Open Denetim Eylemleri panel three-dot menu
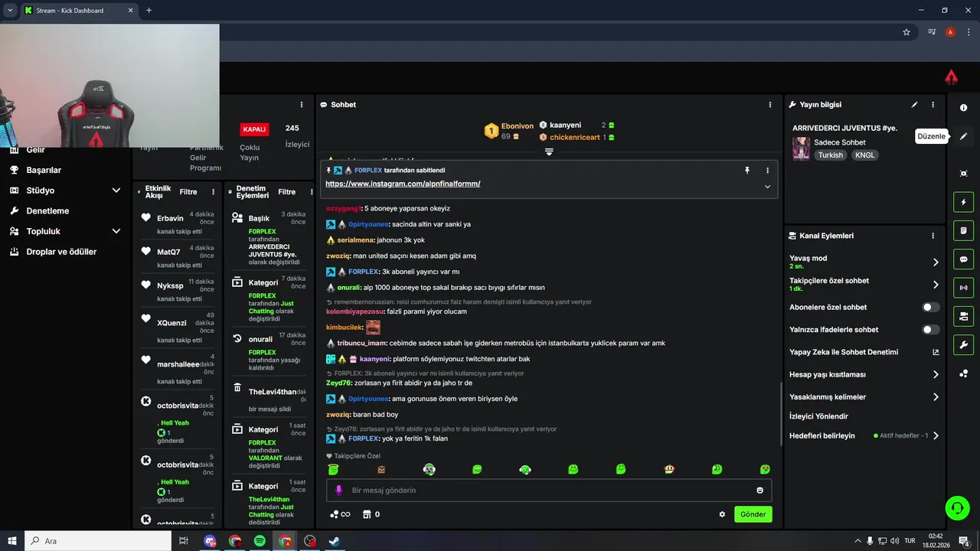Screen dimensions: 980x551 click(x=312, y=192)
